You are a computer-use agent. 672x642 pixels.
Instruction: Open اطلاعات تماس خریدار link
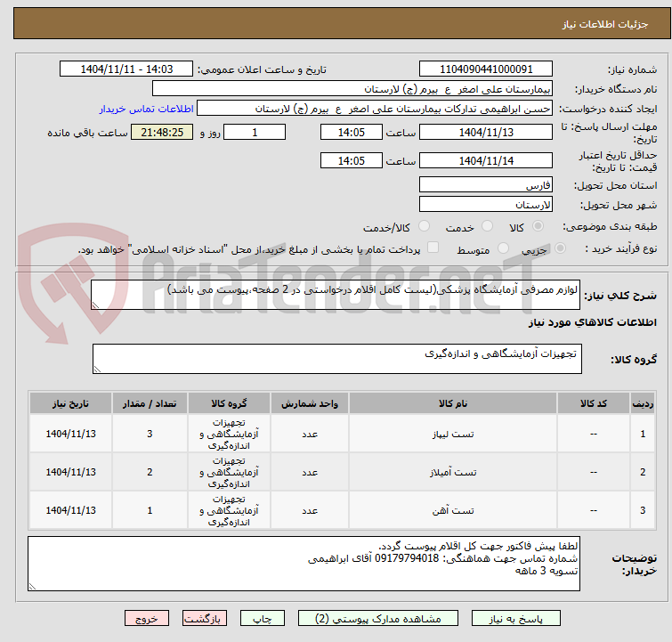[147, 109]
